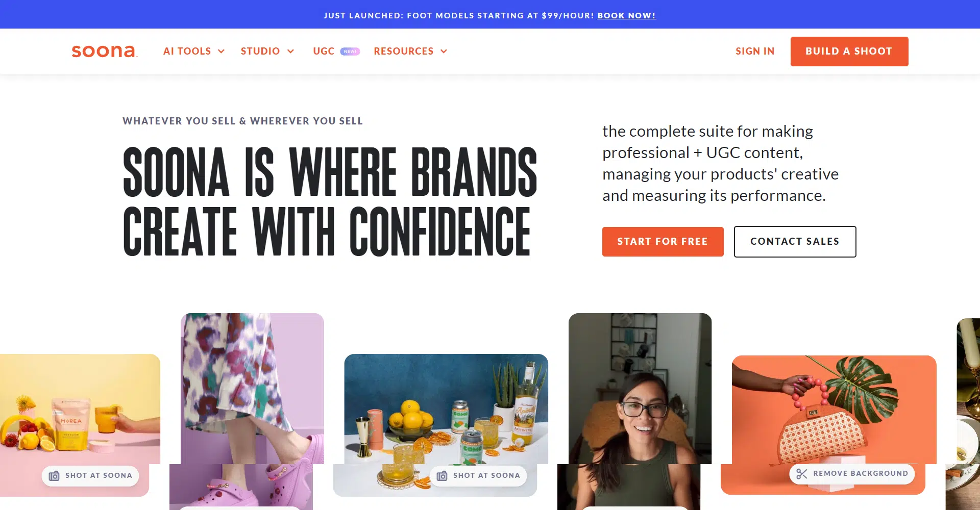Expand the Studio dropdown chevron

click(291, 52)
